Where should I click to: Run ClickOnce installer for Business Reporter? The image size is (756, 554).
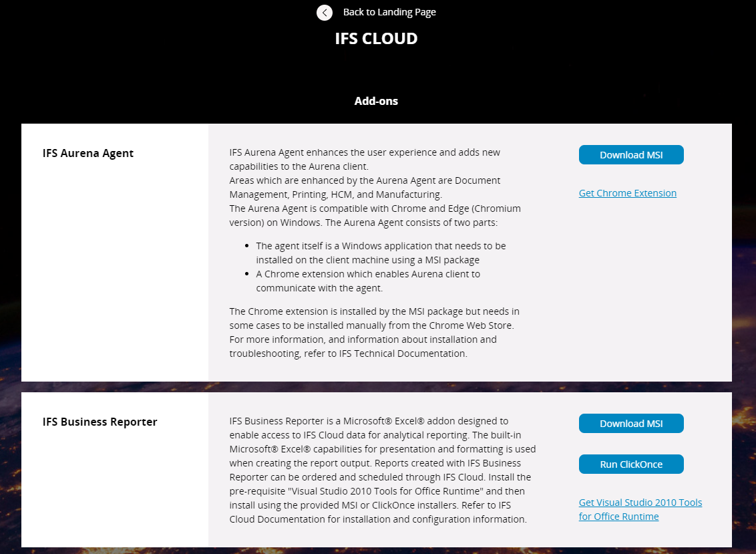[x=630, y=464]
